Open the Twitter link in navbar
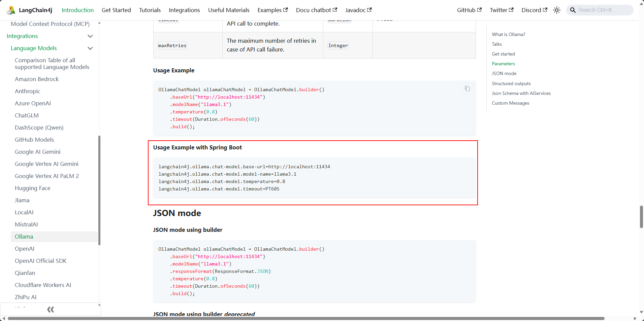The width and height of the screenshot is (644, 321). click(502, 10)
